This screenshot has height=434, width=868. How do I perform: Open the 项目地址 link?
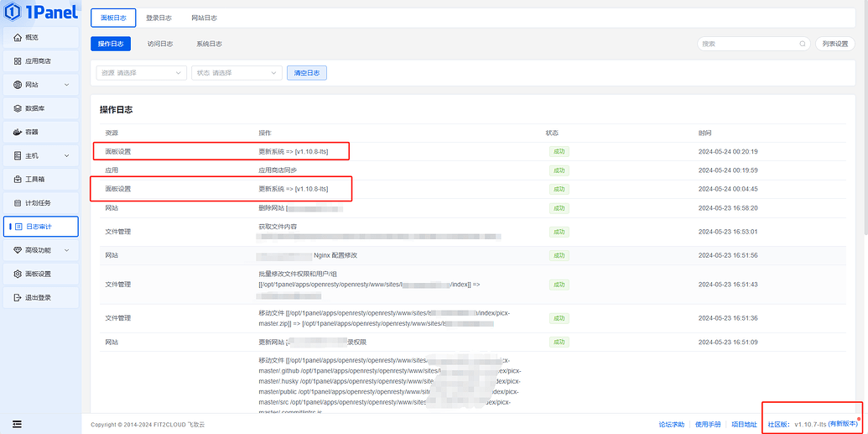744,425
